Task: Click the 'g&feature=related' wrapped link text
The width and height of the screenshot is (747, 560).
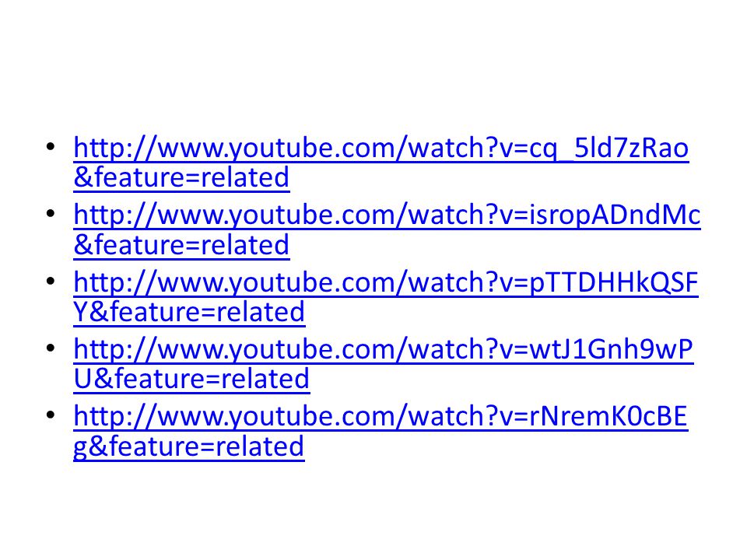Action: (x=188, y=448)
